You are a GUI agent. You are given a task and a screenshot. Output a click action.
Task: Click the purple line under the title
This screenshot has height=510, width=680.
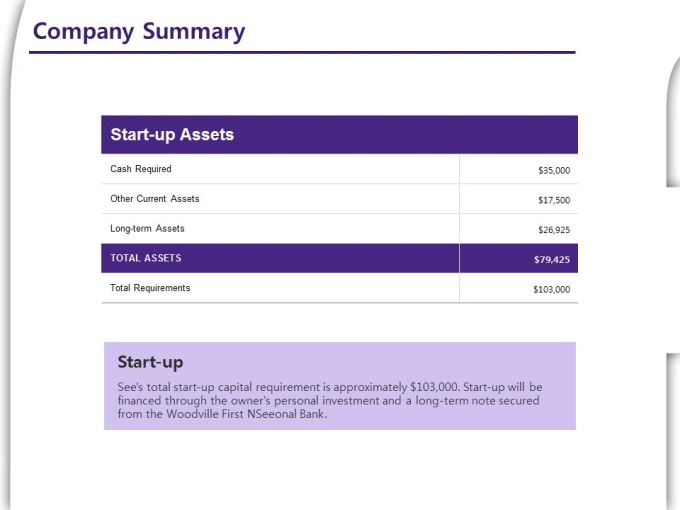click(302, 52)
